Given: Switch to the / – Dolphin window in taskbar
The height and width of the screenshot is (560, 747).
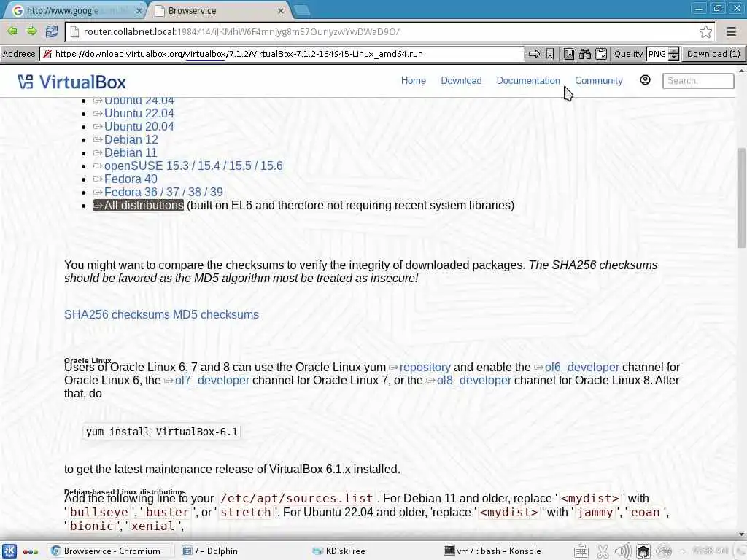Looking at the screenshot, I should 211,551.
